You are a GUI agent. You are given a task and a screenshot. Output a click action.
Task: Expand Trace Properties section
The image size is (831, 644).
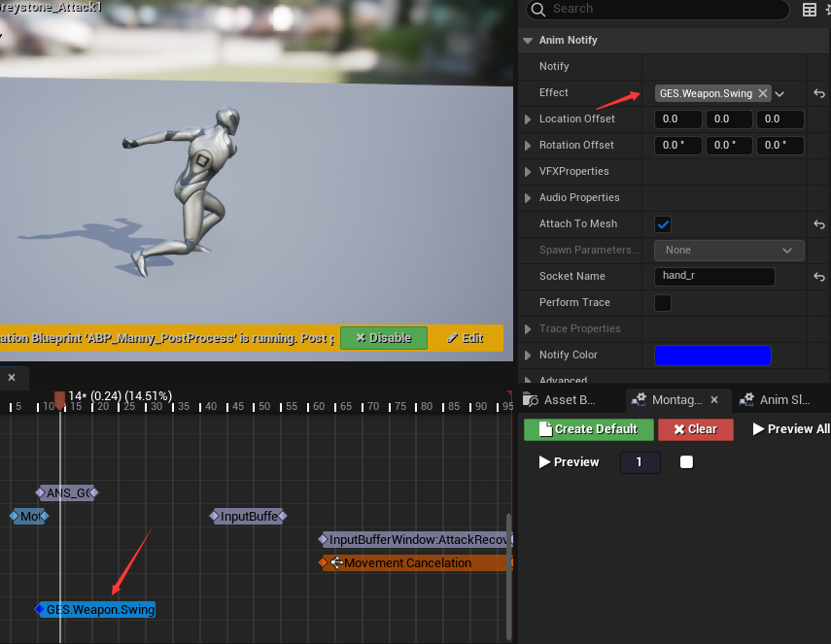coord(528,329)
